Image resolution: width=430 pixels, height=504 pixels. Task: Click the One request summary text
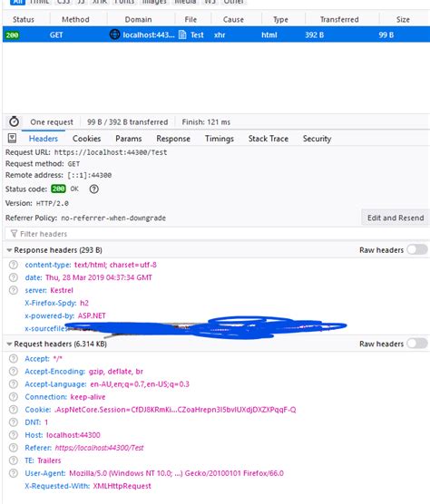click(52, 122)
